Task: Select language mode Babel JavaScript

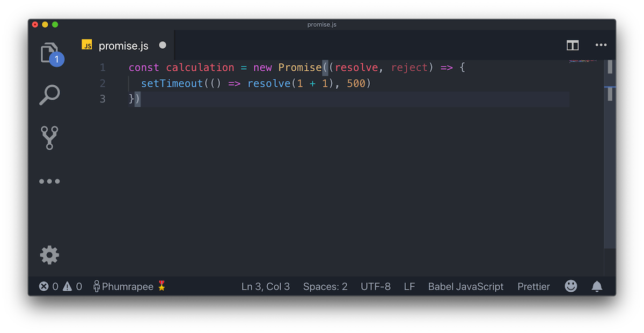Action: click(466, 286)
